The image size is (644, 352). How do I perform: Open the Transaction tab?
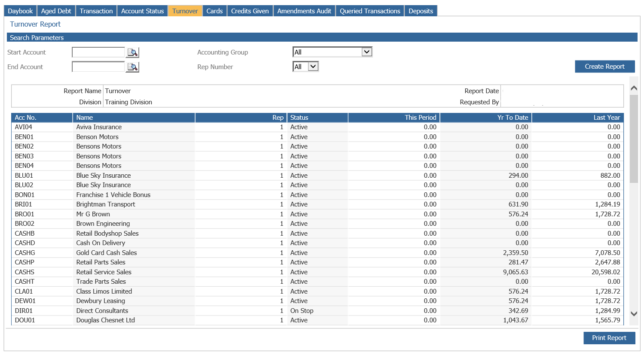pyautogui.click(x=96, y=11)
